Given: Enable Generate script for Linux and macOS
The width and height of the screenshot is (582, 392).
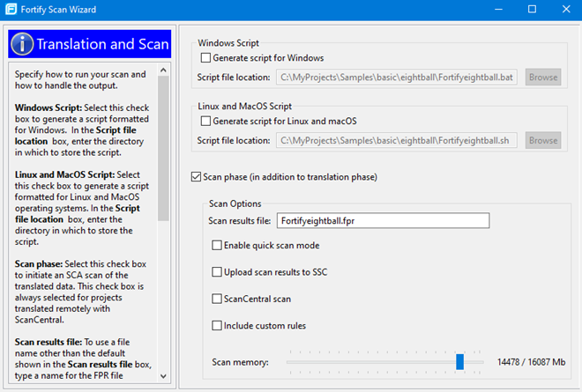Looking at the screenshot, I should coord(206,121).
